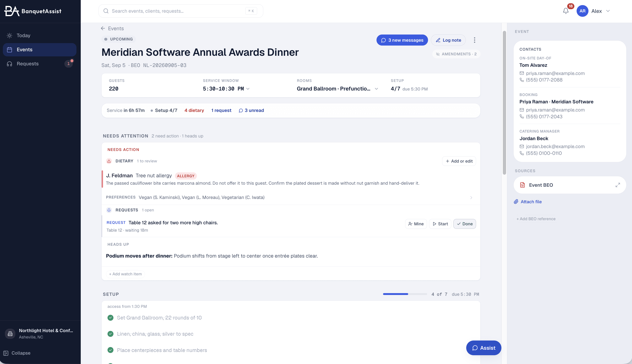Click the AR user avatar
Screen dimensions: 632x364
pyautogui.click(x=582, y=11)
